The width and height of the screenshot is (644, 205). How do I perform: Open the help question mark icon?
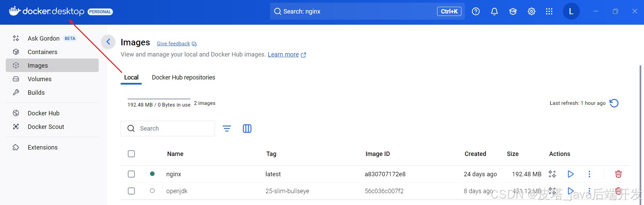476,12
